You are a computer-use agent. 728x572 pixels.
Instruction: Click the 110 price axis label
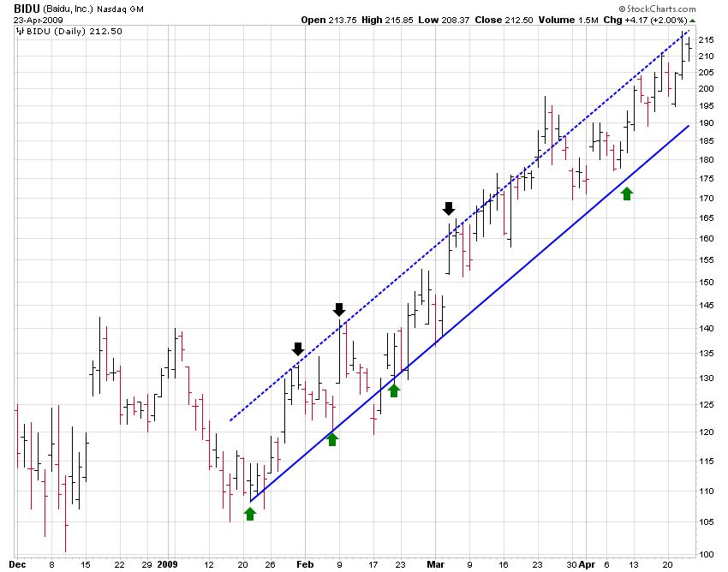[x=707, y=492]
